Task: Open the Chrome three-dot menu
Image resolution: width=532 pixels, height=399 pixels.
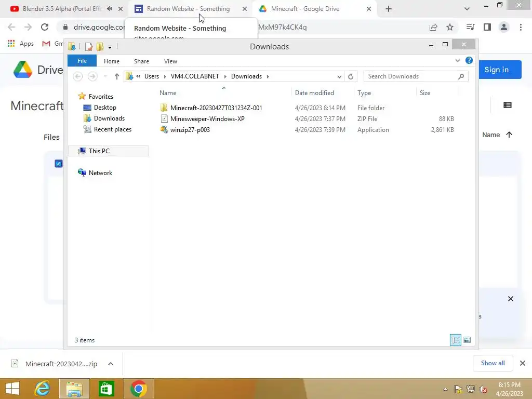Action: click(521, 27)
